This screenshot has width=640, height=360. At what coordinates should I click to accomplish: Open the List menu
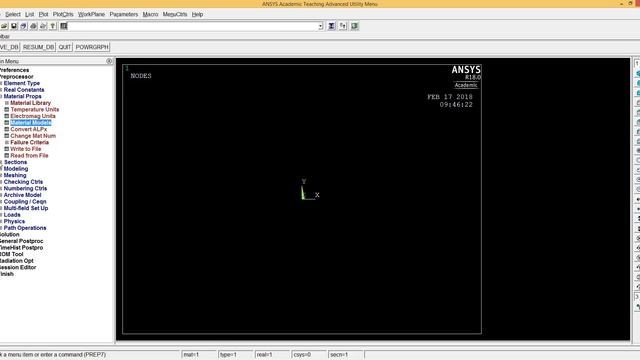pyautogui.click(x=29, y=14)
